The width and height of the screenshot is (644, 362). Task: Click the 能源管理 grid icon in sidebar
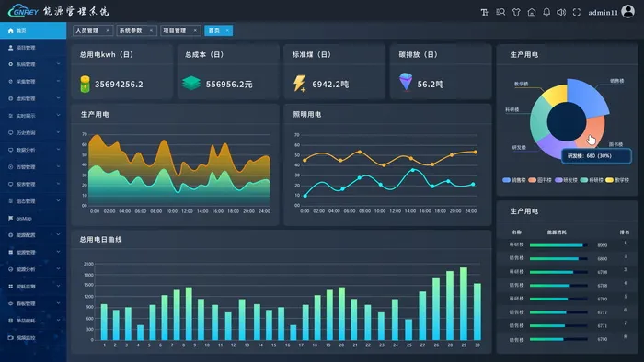[x=11, y=252]
